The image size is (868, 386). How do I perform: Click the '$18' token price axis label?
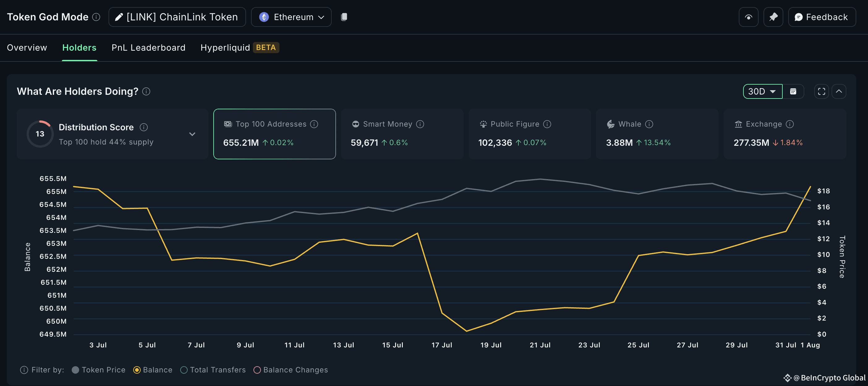click(x=823, y=191)
